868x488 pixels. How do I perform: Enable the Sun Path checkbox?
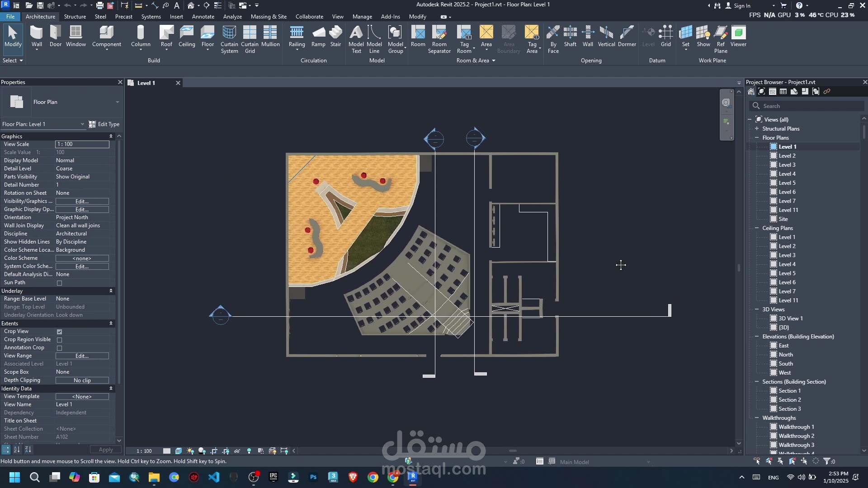pos(59,283)
